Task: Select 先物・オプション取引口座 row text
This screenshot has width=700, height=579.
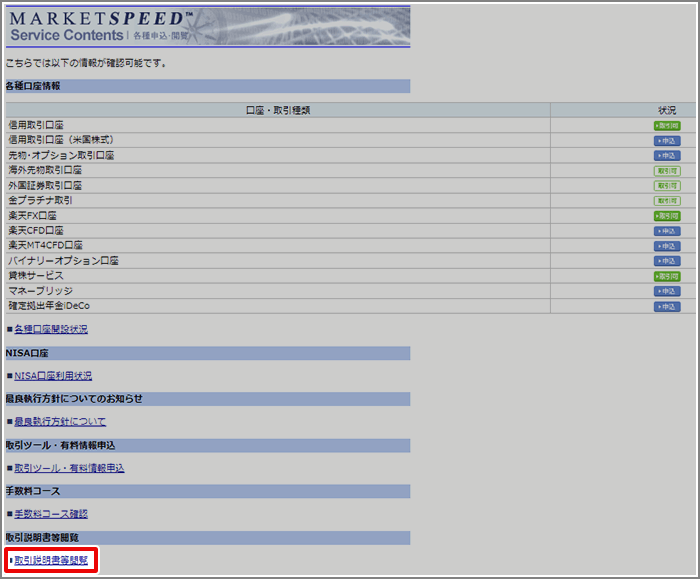Action: 61,155
